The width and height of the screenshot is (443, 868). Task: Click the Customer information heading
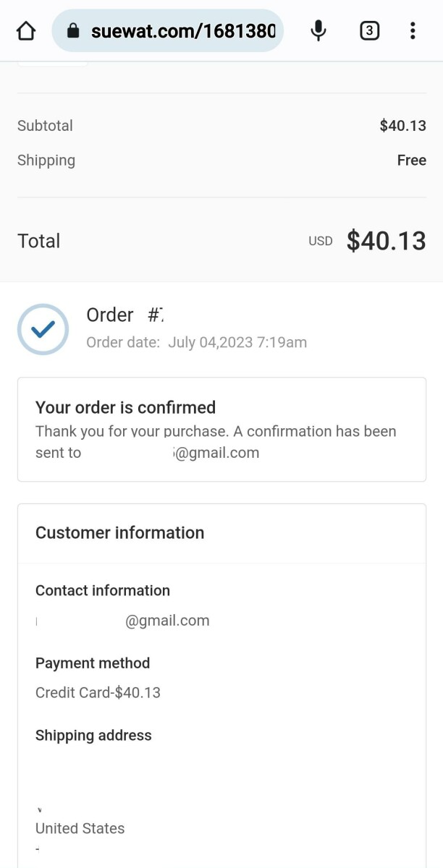119,533
